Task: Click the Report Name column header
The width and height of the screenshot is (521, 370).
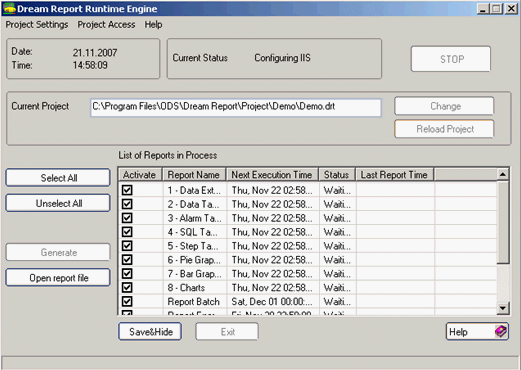Action: pos(194,175)
